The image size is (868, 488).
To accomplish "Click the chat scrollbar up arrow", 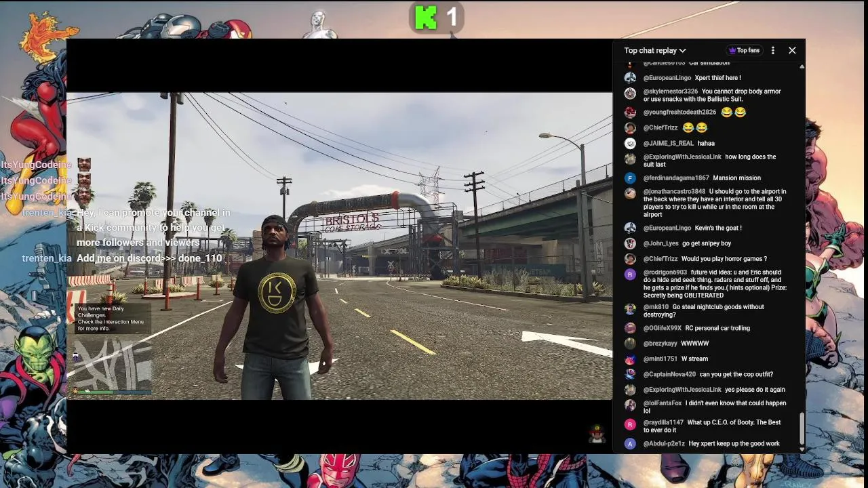I will (802, 66).
